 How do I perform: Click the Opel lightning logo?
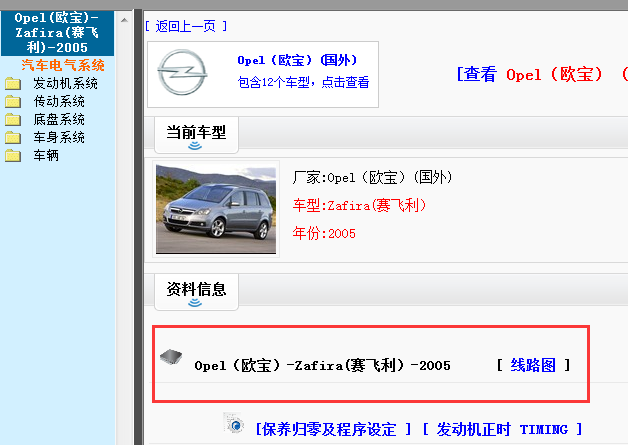(x=182, y=72)
